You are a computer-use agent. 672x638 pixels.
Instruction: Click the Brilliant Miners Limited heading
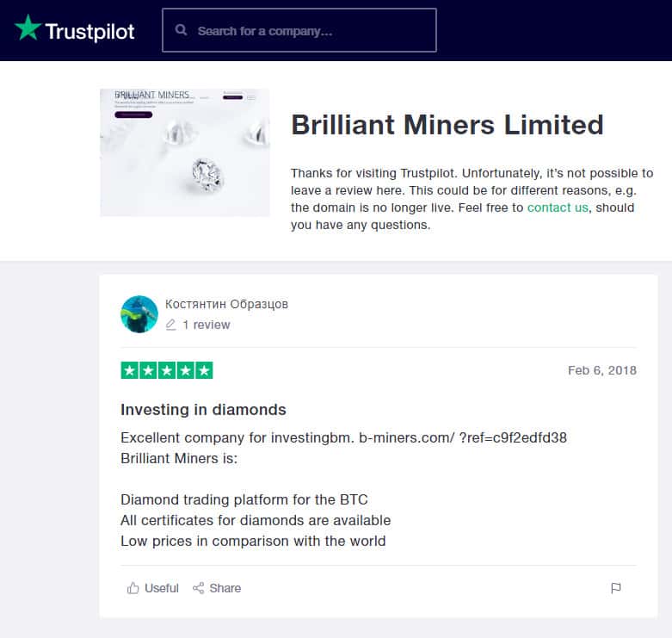[447, 125]
